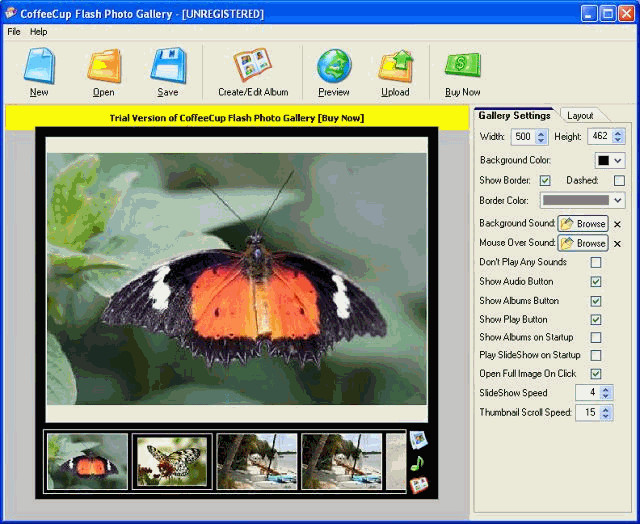Minimize the Flash Photo Gallery window

[x=589, y=13]
